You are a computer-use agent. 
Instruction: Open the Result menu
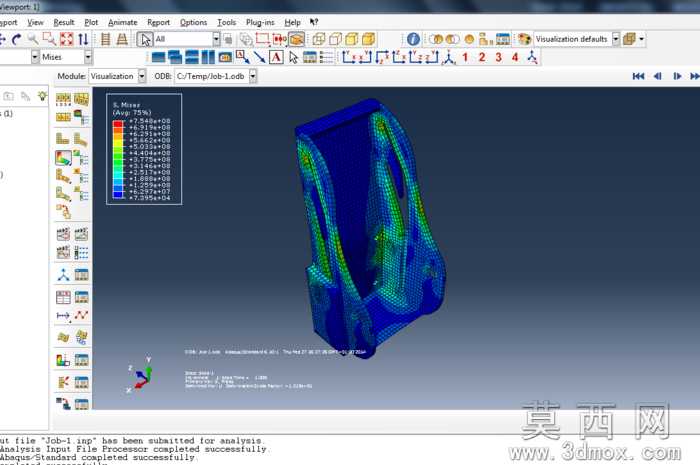pyautogui.click(x=64, y=22)
